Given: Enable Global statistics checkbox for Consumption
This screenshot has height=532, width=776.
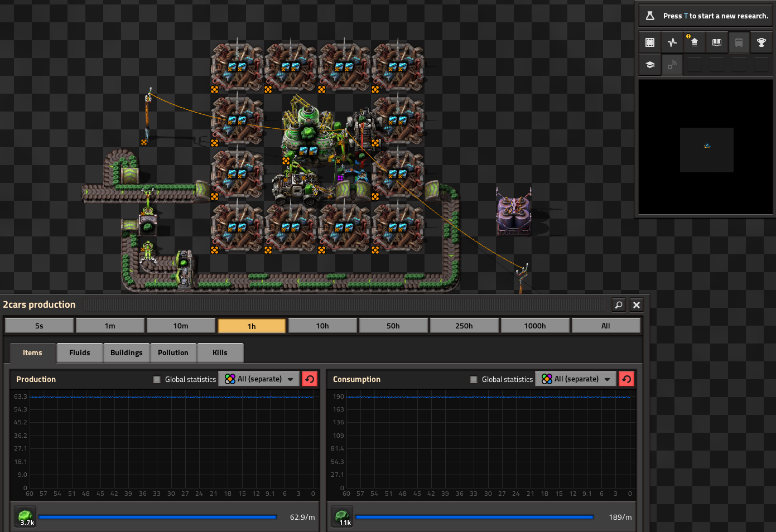Looking at the screenshot, I should [x=474, y=380].
